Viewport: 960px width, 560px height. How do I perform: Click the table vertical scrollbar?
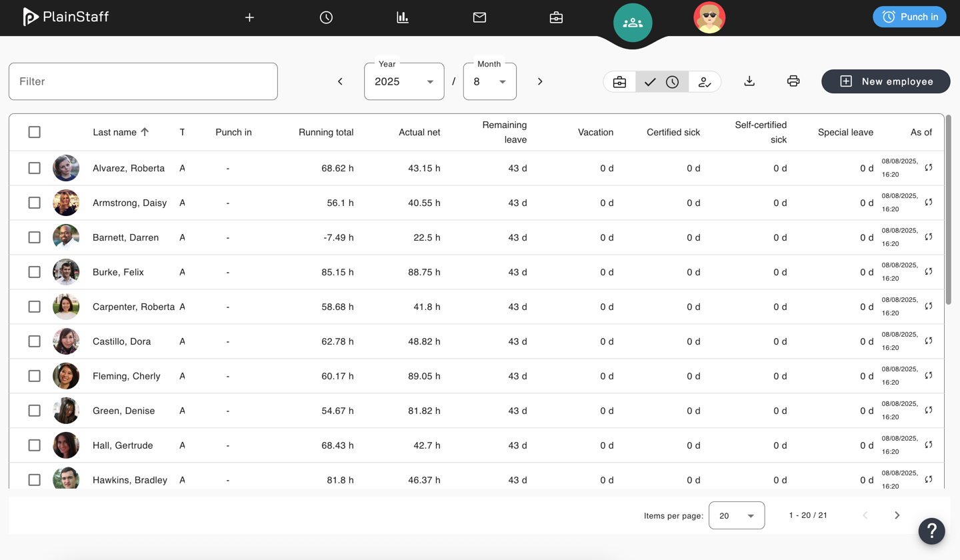949,211
